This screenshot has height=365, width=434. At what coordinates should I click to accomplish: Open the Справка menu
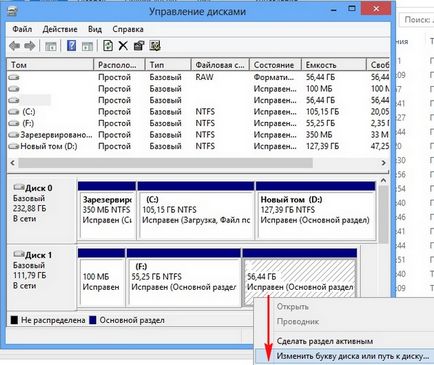128,29
